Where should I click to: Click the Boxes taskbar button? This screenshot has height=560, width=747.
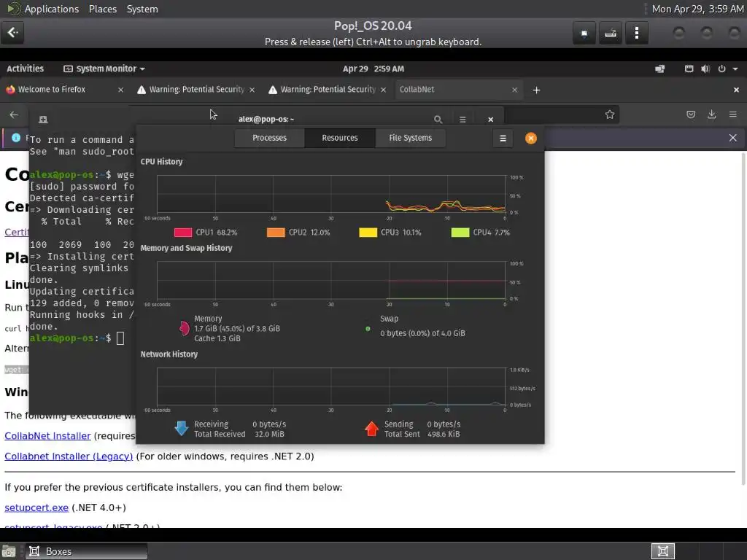86,551
